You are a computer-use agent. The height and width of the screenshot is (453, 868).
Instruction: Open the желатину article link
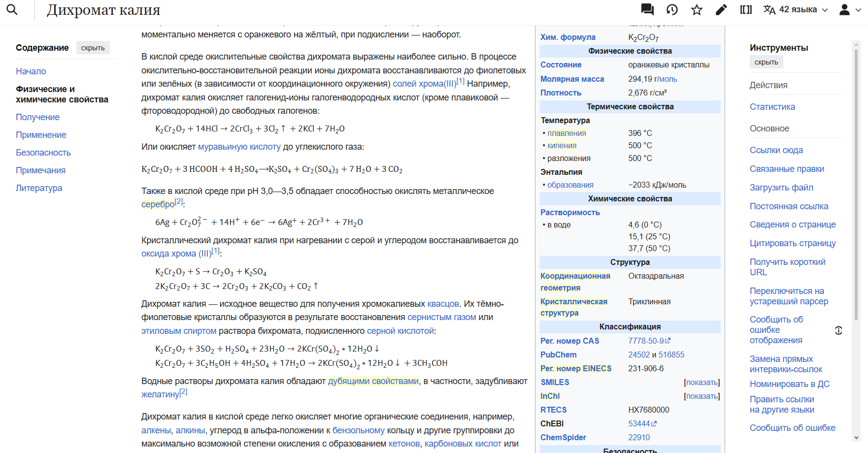(x=160, y=394)
